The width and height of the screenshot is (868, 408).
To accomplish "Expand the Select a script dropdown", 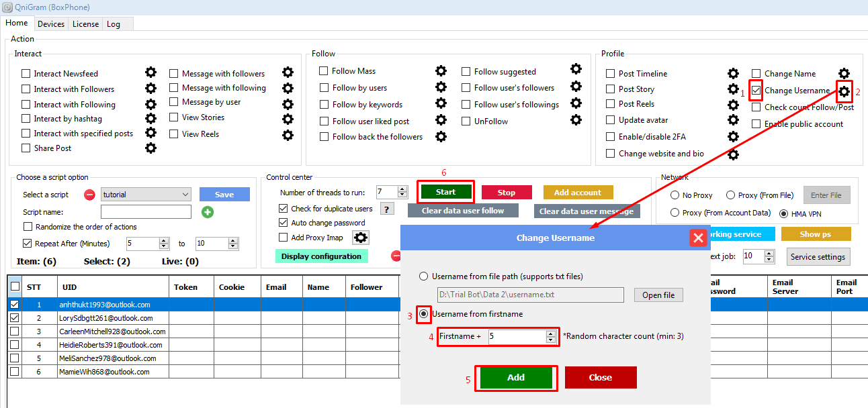I will [185, 195].
